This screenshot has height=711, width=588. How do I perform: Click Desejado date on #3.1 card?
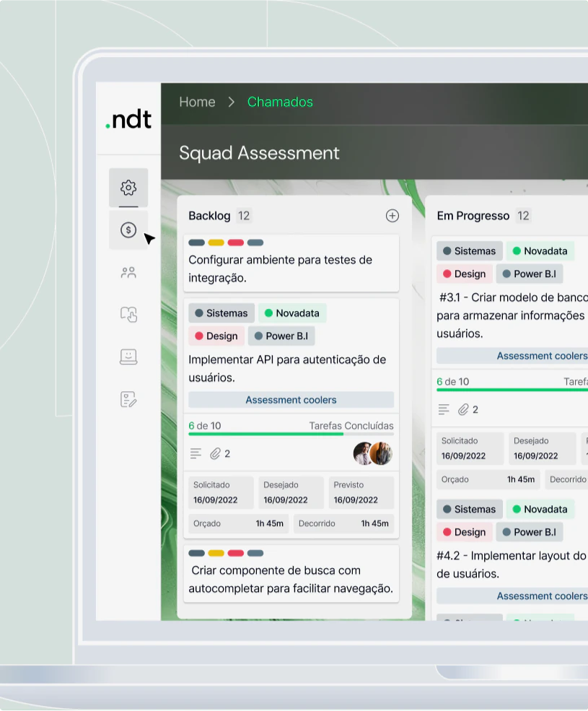pos(543,448)
